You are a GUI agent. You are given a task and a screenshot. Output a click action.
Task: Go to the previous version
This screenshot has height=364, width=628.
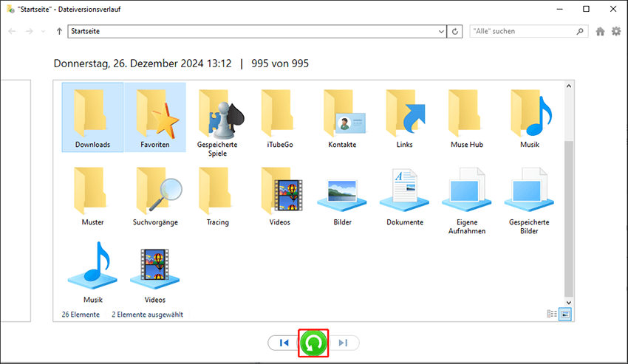tap(284, 343)
